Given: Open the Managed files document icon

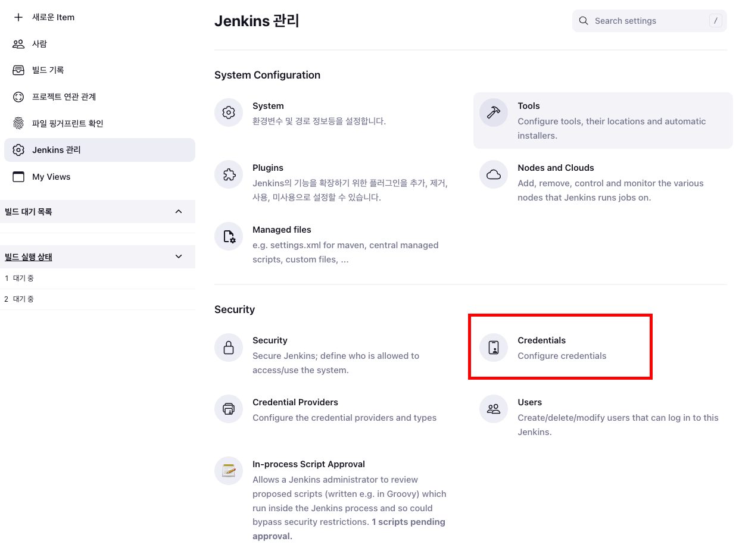Looking at the screenshot, I should point(229,236).
